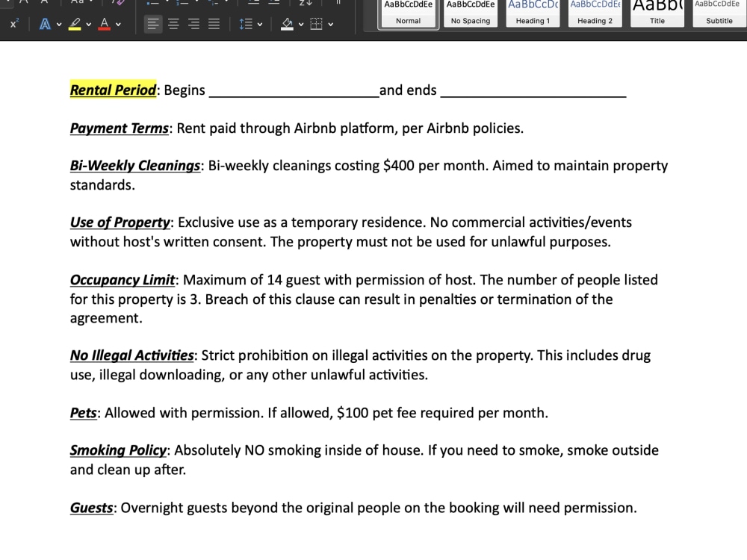Screen dimensions: 747x560
Task: Click the 'No Illegal Activities' heading
Action: click(132, 355)
